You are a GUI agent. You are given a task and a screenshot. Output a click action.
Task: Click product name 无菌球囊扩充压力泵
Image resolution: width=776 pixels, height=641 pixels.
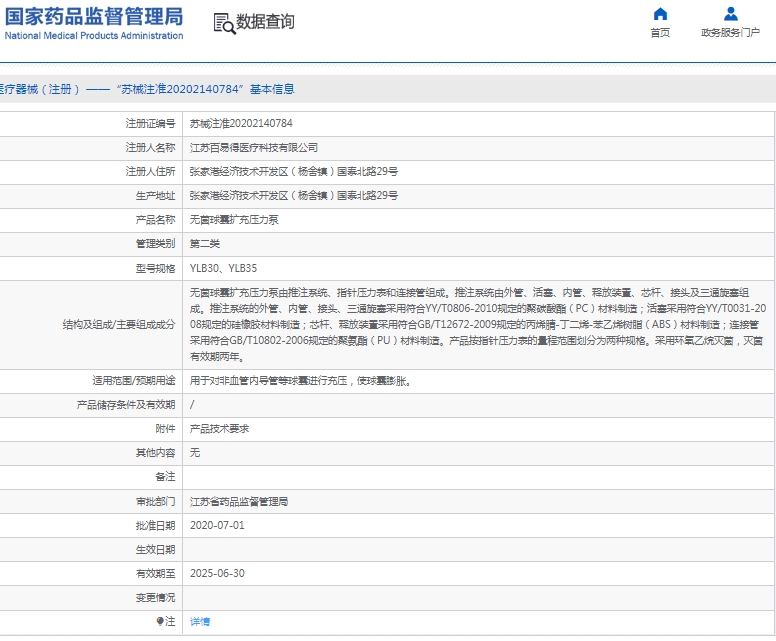tap(234, 219)
